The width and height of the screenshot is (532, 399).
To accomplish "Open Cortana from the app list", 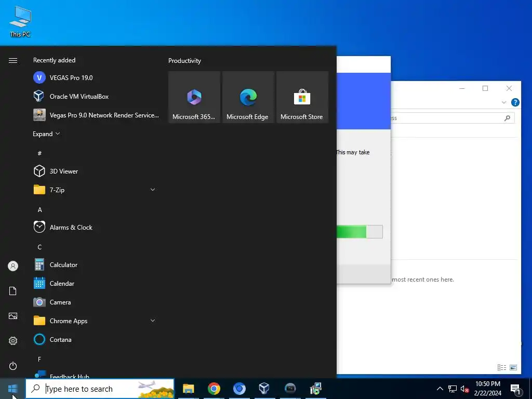I will click(x=96, y=339).
